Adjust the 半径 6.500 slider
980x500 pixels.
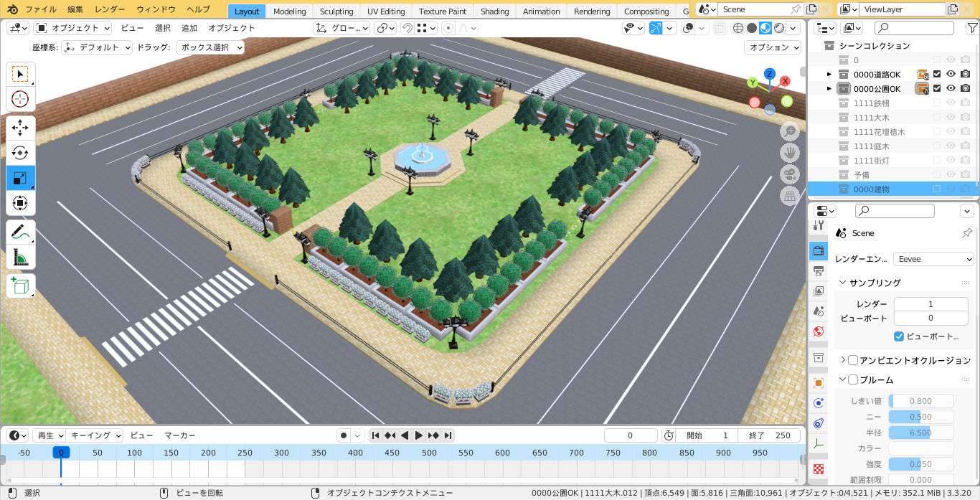pos(921,433)
